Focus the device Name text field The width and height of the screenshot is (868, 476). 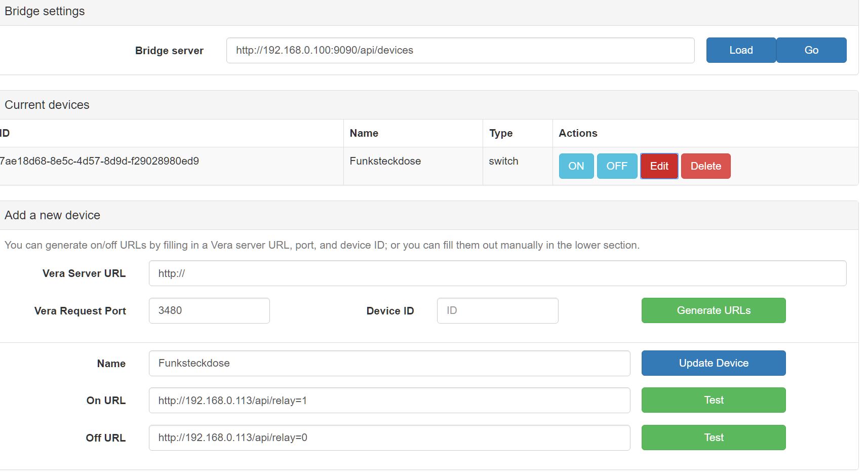pyautogui.click(x=389, y=363)
